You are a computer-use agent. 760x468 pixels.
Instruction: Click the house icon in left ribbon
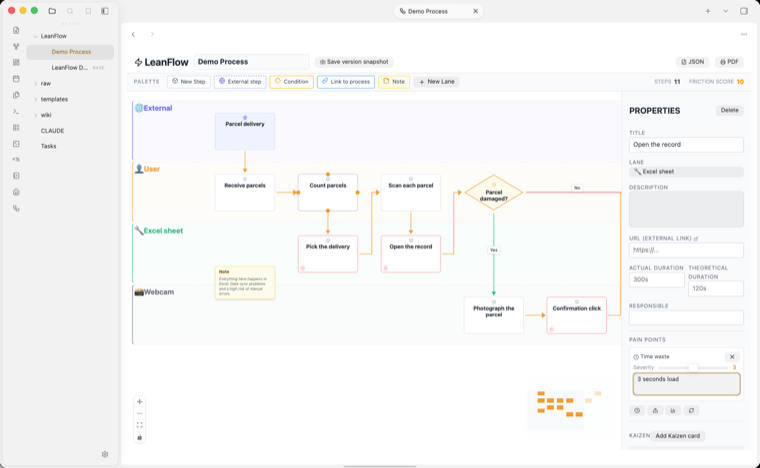pos(16,192)
